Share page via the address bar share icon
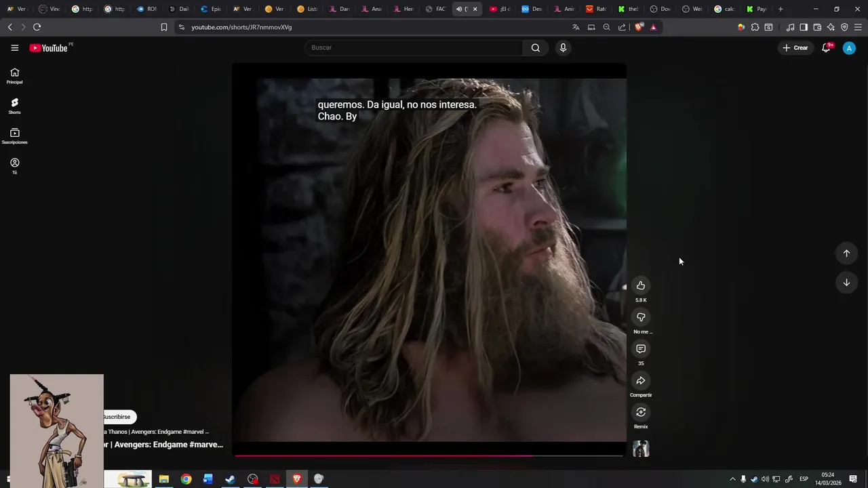This screenshot has height=488, width=868. [622, 27]
